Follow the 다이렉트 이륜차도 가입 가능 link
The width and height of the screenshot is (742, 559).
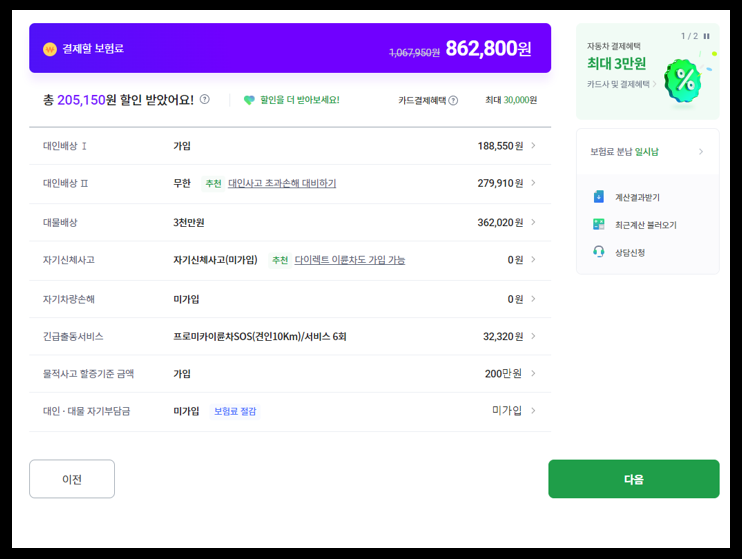(x=350, y=260)
